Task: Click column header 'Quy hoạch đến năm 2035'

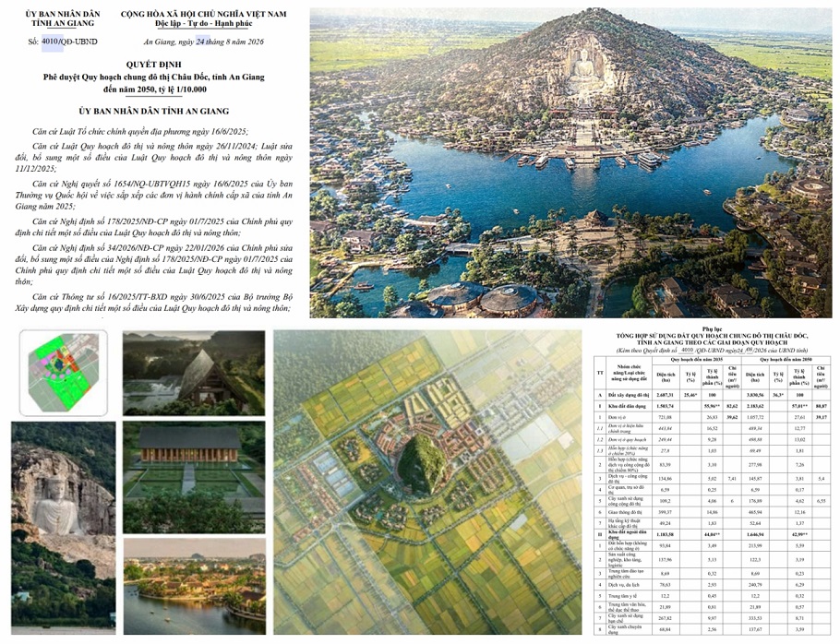Action: point(698,360)
